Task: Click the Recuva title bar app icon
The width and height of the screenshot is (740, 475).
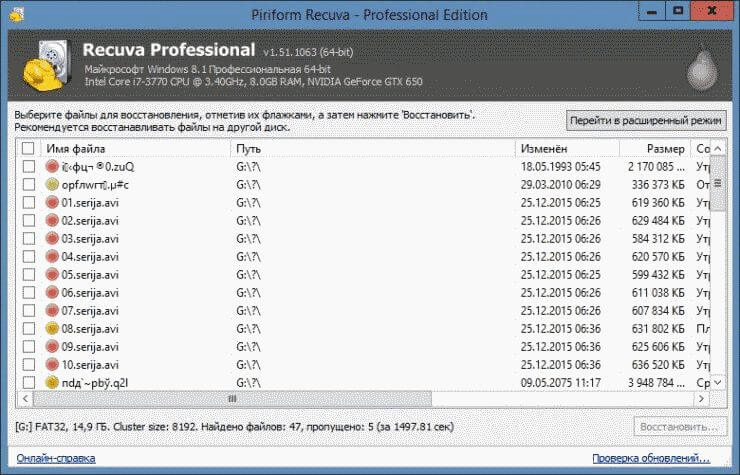Action: click(x=17, y=15)
